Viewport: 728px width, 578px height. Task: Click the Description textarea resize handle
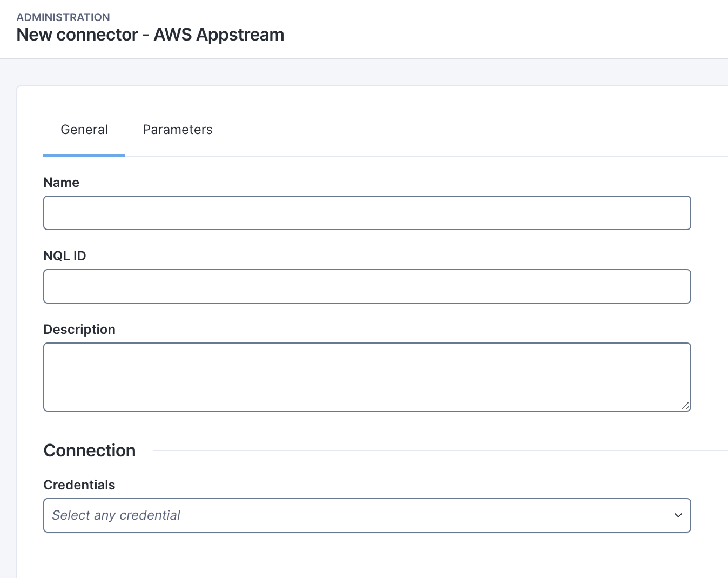pos(685,406)
